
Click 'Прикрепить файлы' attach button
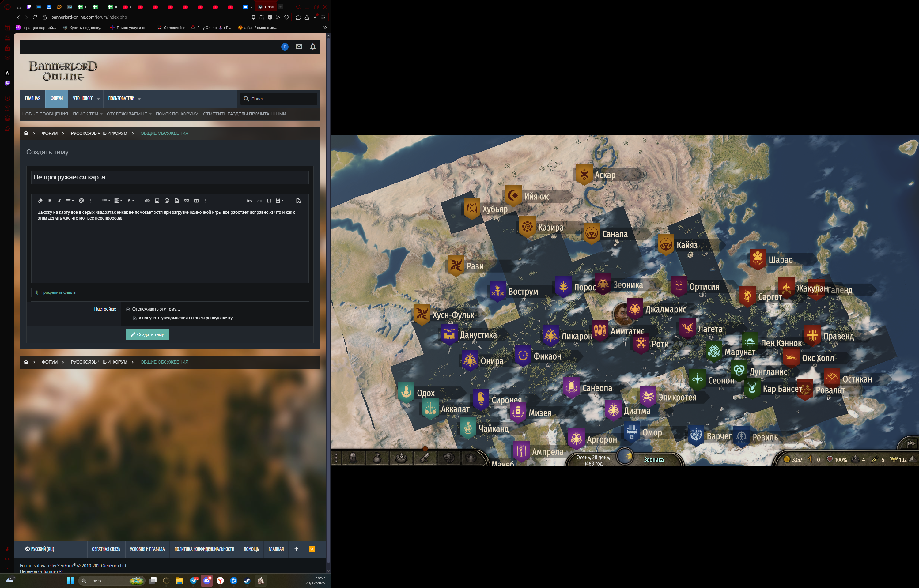point(55,292)
